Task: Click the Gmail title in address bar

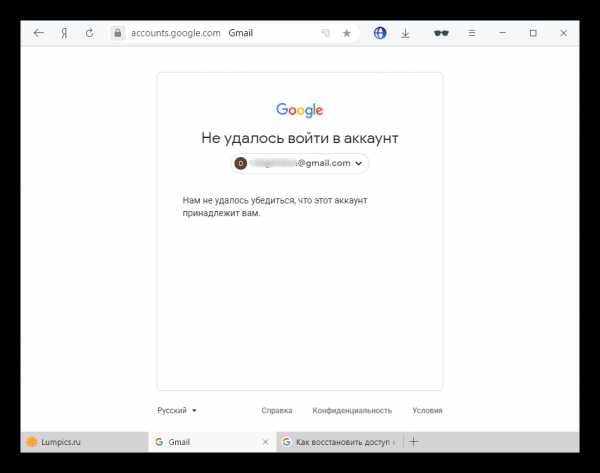Action: pos(240,33)
